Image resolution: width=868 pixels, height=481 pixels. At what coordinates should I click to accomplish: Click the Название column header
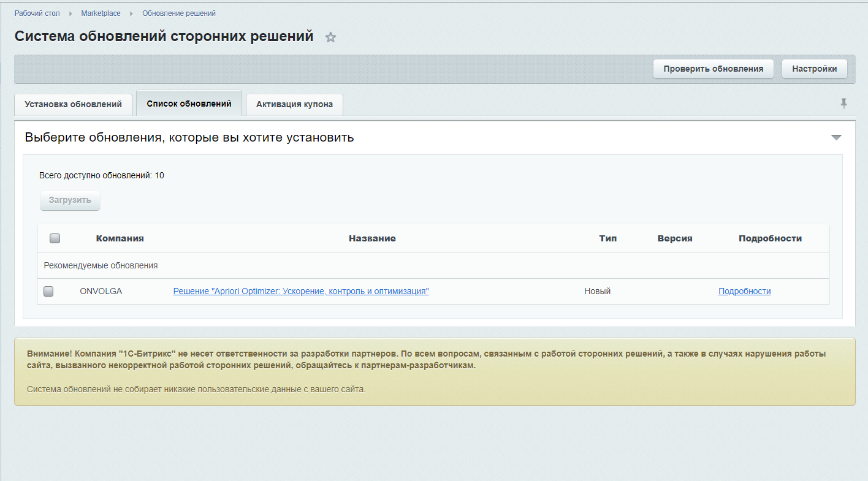tap(372, 238)
